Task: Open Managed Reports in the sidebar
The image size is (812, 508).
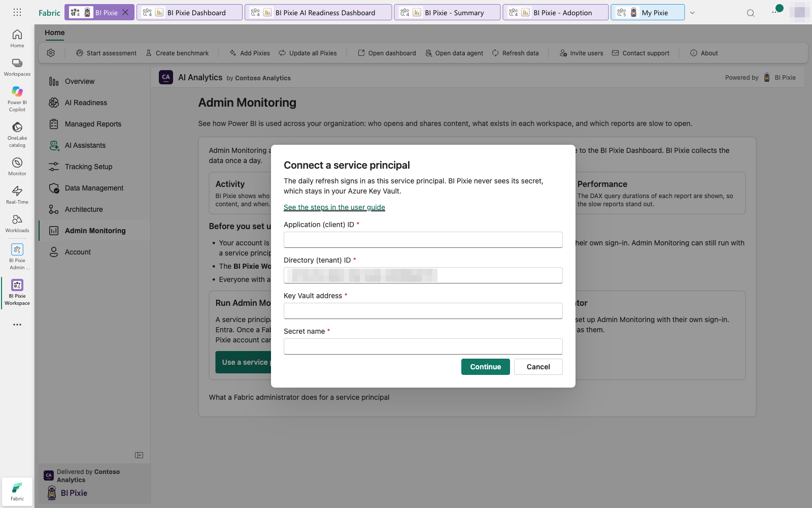Action: (x=94, y=124)
